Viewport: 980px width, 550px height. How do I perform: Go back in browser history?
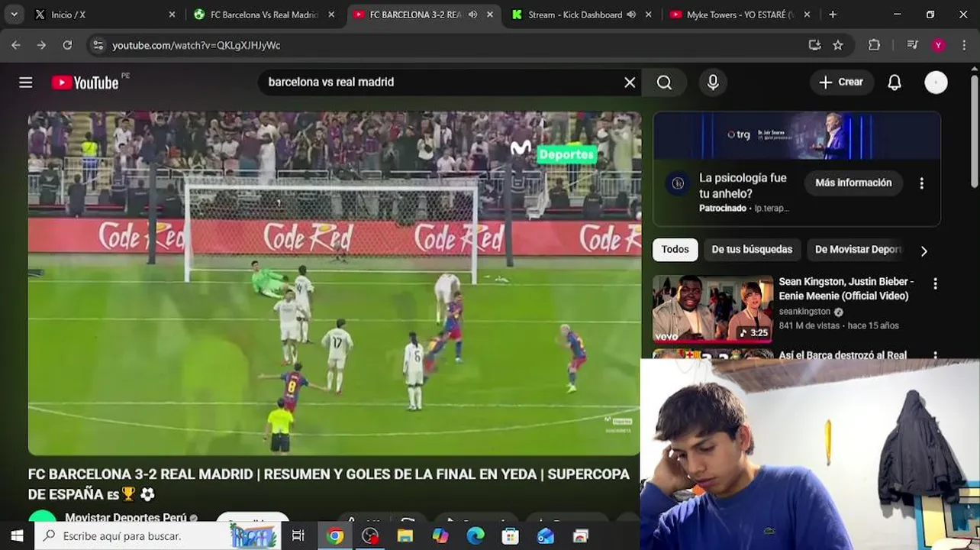coord(16,45)
